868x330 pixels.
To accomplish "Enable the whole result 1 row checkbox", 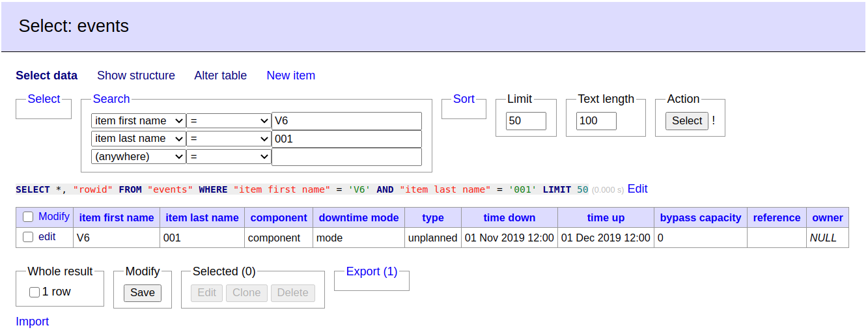I will pos(35,292).
